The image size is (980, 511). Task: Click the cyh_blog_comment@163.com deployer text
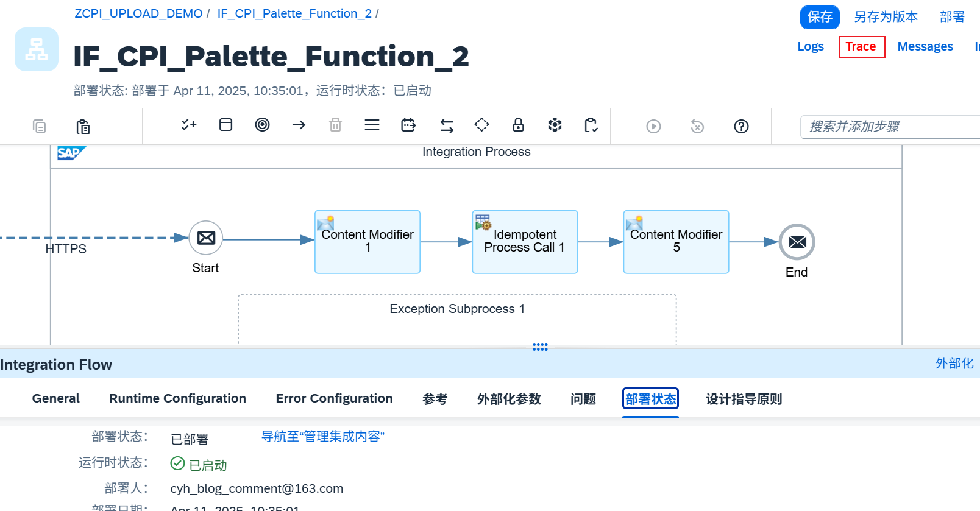pyautogui.click(x=257, y=488)
